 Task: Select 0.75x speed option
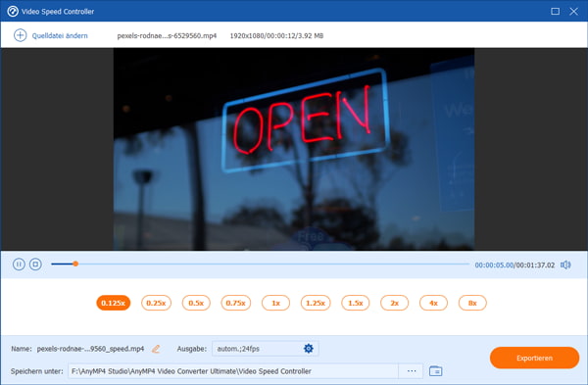coord(235,303)
